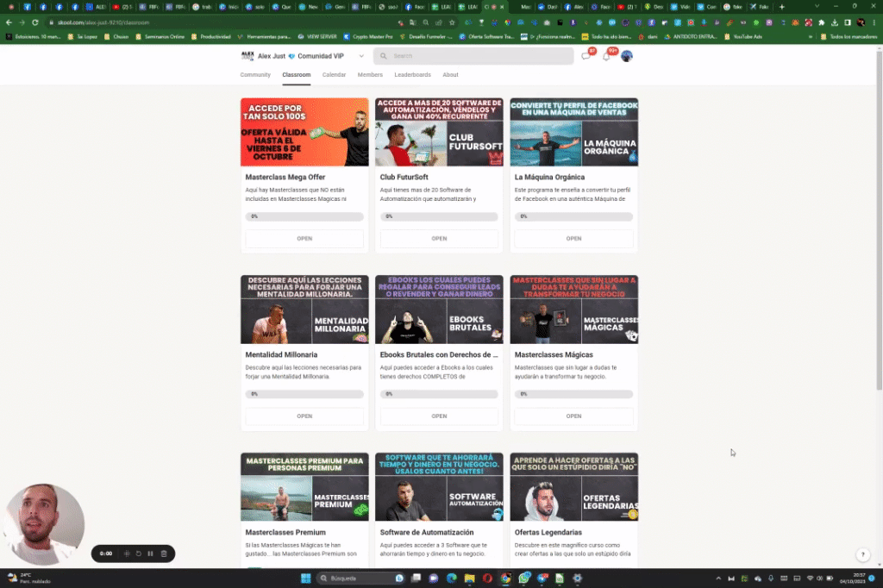Click OPEN on Masterclass Mega Offer
Viewport: 883px width, 588px height.
pyautogui.click(x=304, y=239)
